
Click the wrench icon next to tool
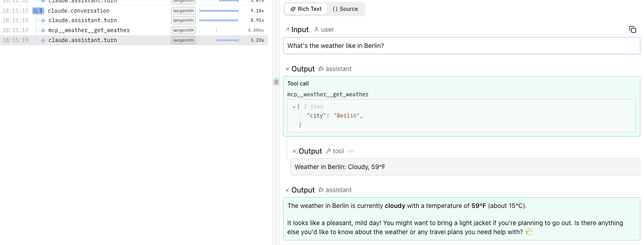pos(328,151)
